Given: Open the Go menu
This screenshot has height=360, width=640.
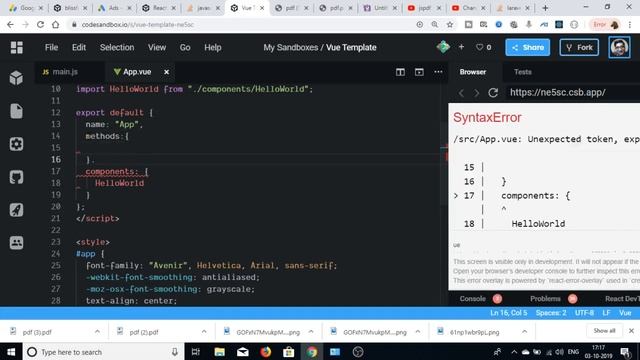Looking at the screenshot, I should coord(185,47).
